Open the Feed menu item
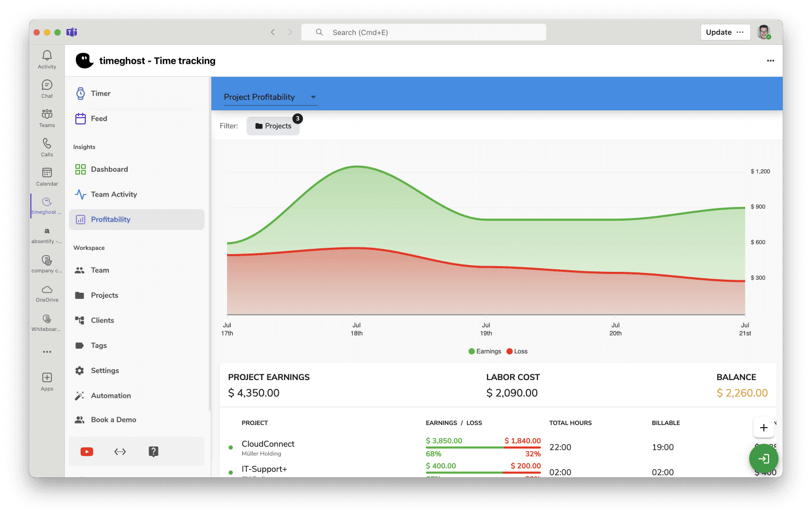Viewport: 812px width, 516px height. click(x=137, y=119)
